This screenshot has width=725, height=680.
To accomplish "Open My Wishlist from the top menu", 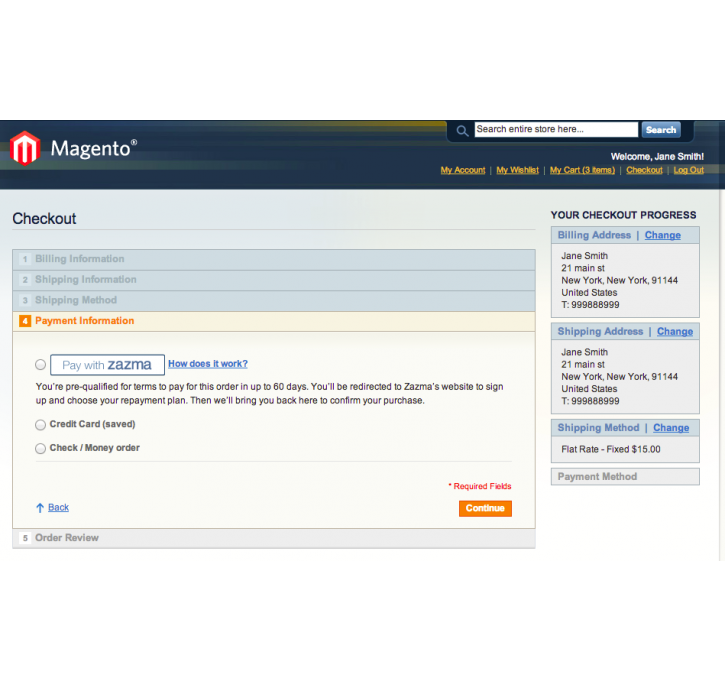I will pos(517,171).
